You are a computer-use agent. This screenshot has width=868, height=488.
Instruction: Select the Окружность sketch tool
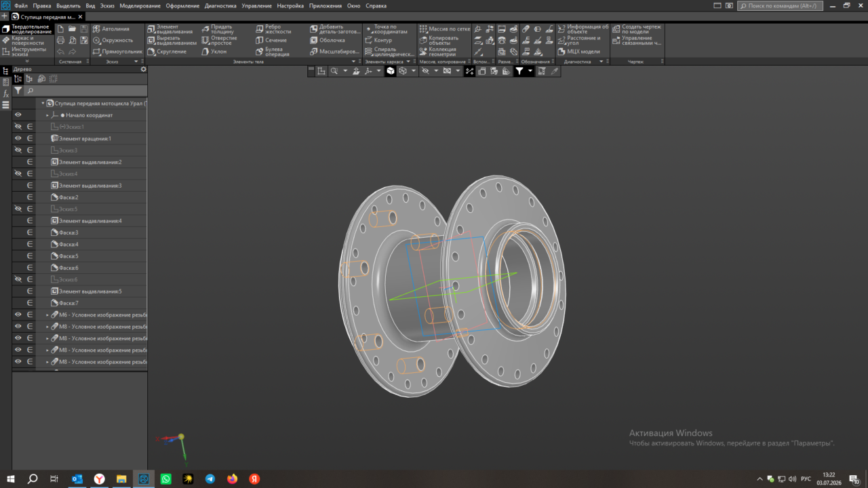pyautogui.click(x=113, y=40)
